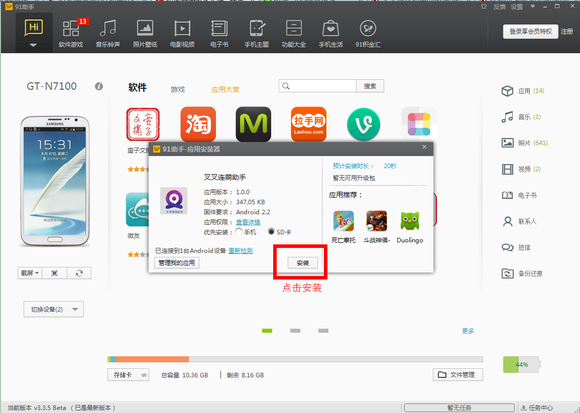Click the 查看详情 permissions link

248,222
